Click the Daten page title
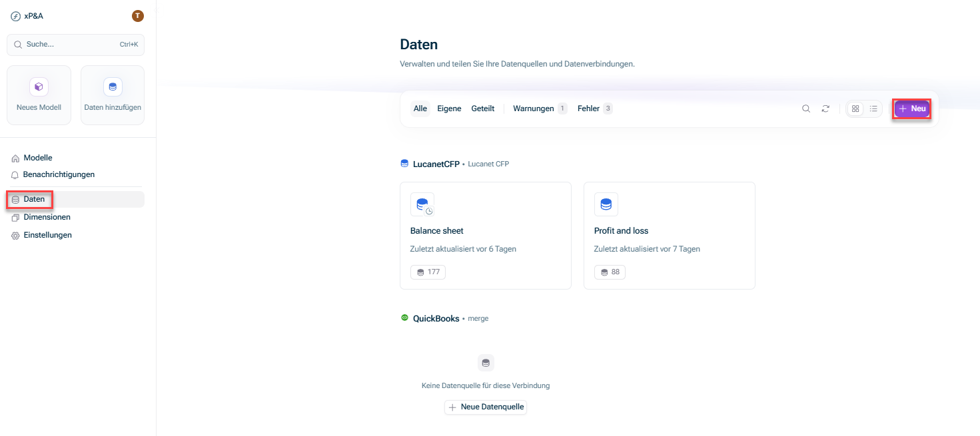The width and height of the screenshot is (980, 436). pyautogui.click(x=419, y=45)
